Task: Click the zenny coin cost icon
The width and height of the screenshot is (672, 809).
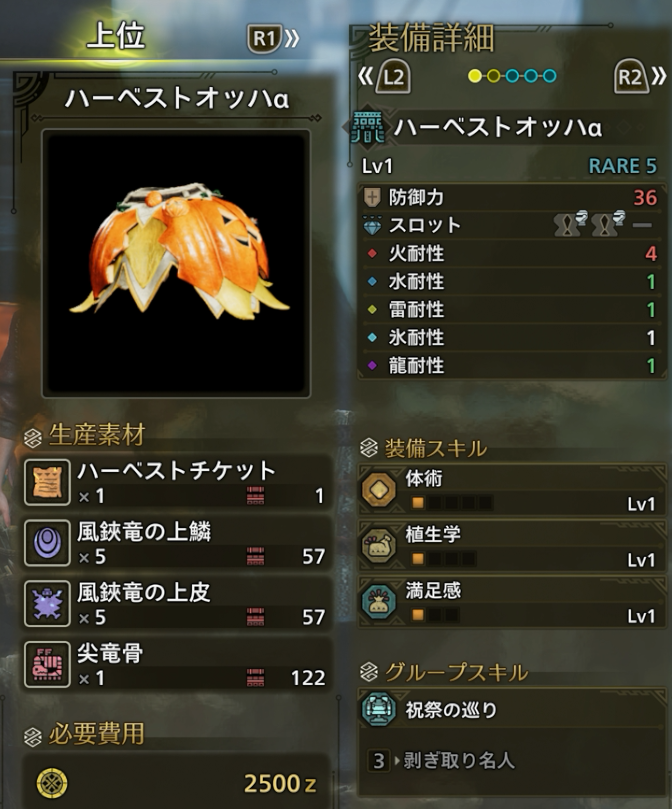Action: click(52, 783)
